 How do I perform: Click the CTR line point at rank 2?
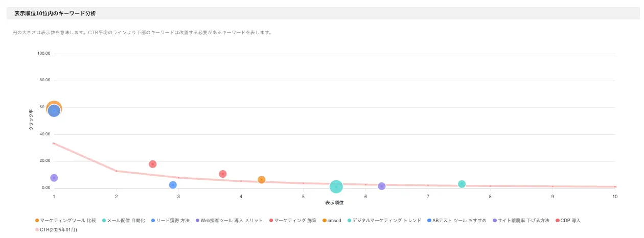(x=117, y=171)
